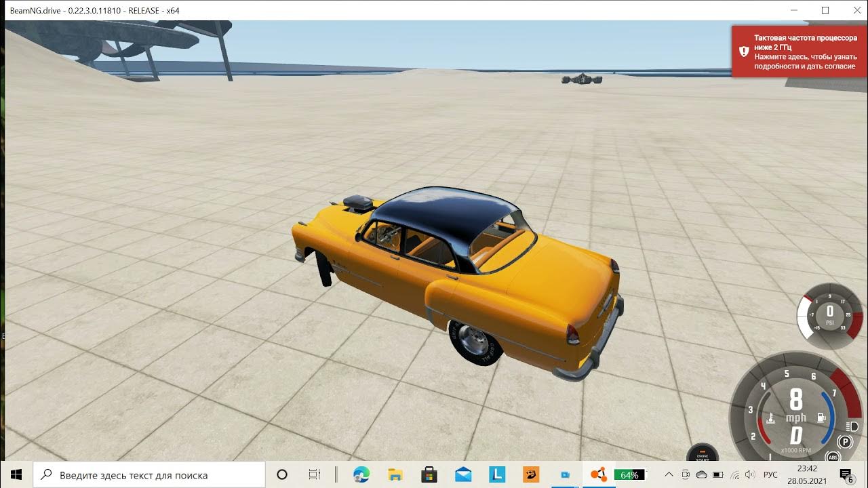The width and height of the screenshot is (868, 488).
Task: Select the distant vehicle on the horizon
Action: pos(581,79)
